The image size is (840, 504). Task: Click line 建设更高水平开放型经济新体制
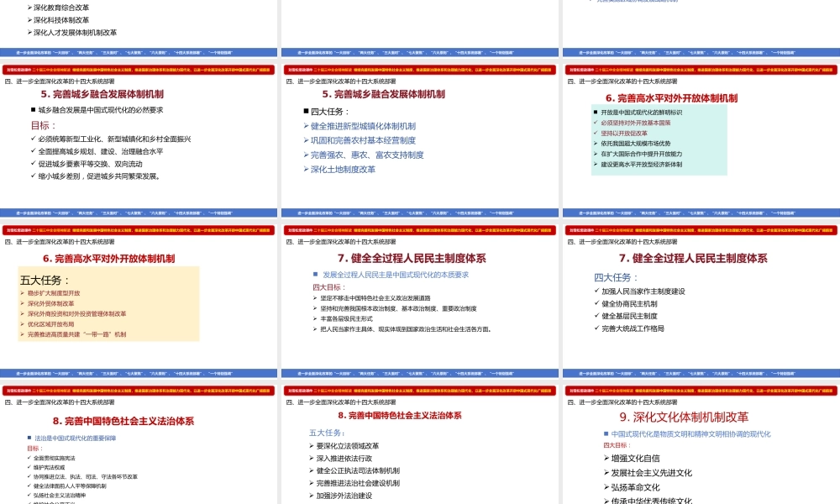[x=641, y=165]
